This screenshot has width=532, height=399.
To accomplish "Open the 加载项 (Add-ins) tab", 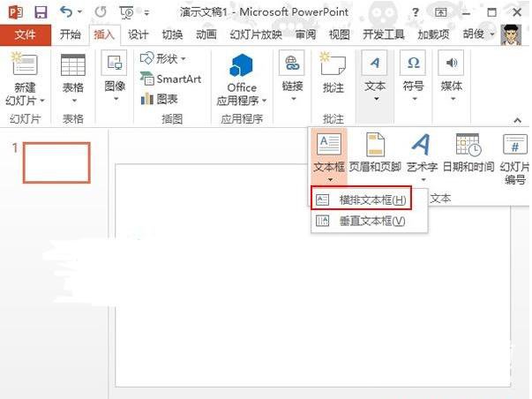I will 433,34.
